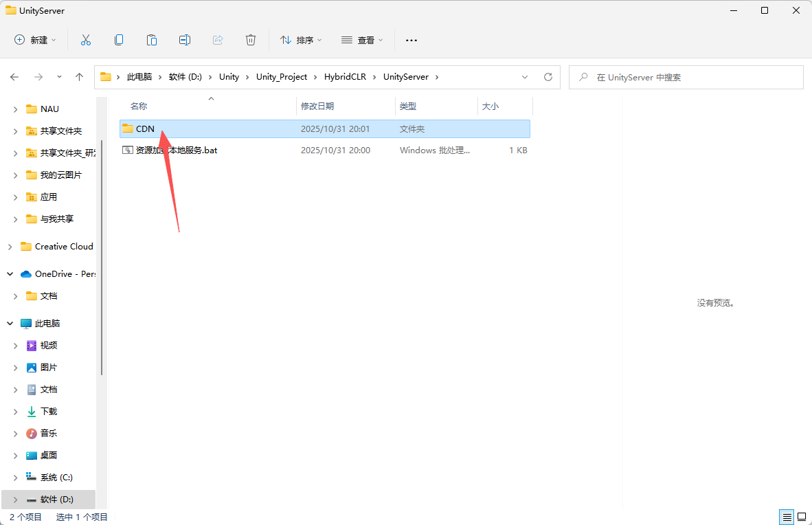Click the CDN folder icon
Viewport: 812px width, 525px height.
[127, 129]
